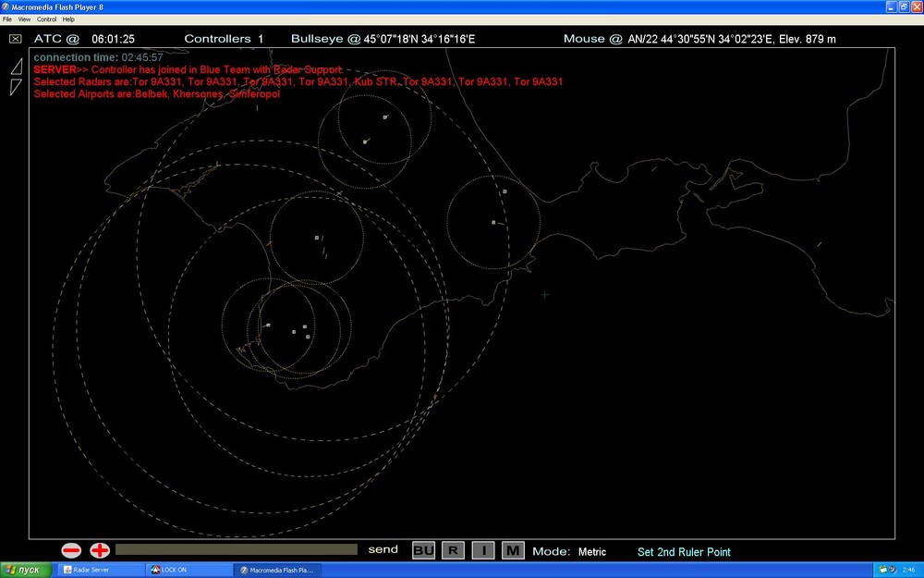Image resolution: width=924 pixels, height=578 pixels.
Task: Click the chat message input field
Action: pos(237,549)
